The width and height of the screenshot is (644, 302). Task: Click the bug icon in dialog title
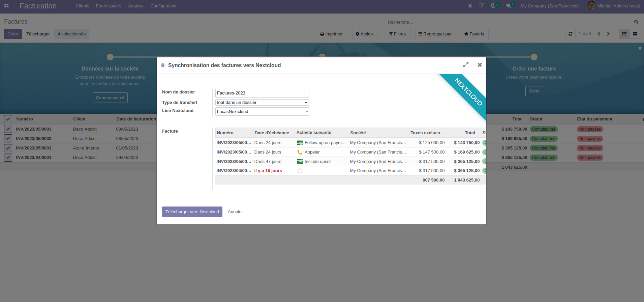[163, 65]
